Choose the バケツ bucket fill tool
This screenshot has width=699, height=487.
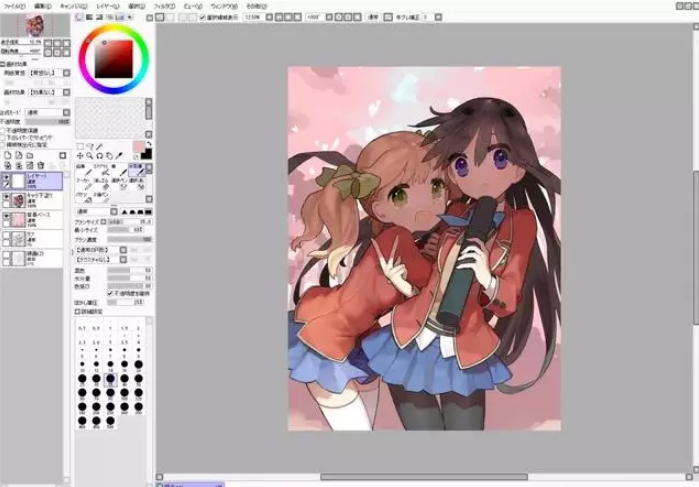pyautogui.click(x=84, y=197)
